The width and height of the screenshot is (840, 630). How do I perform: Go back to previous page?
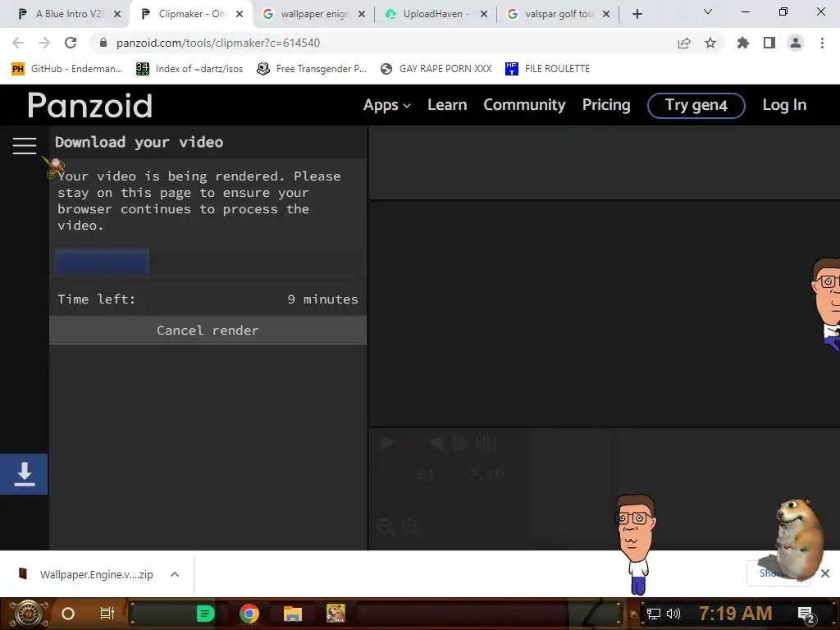click(18, 43)
